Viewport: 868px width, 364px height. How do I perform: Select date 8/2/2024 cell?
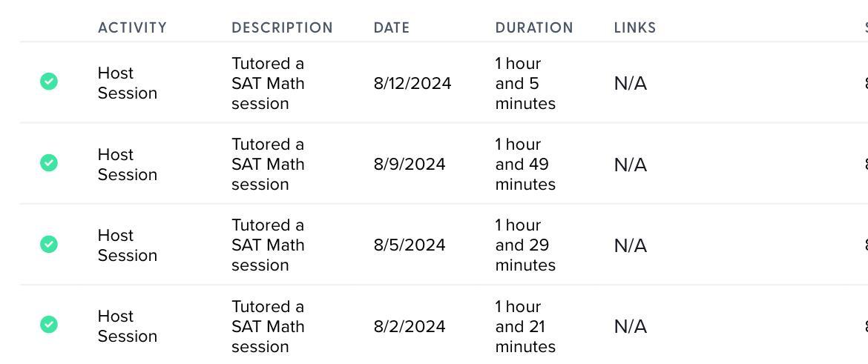[410, 326]
